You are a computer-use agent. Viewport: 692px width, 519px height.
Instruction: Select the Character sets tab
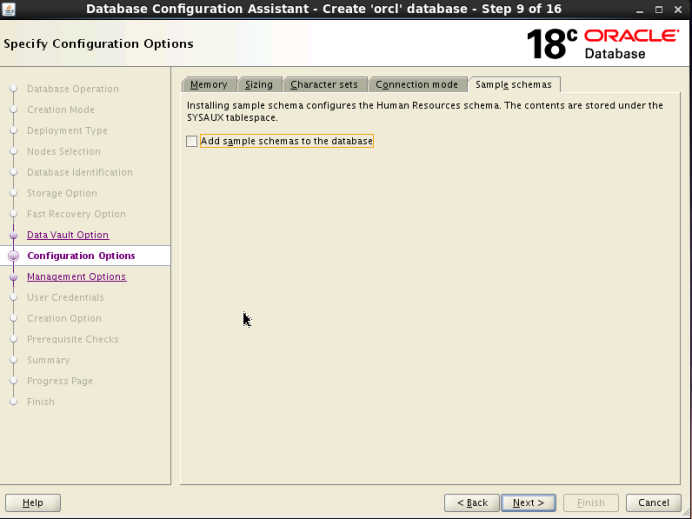click(x=324, y=84)
